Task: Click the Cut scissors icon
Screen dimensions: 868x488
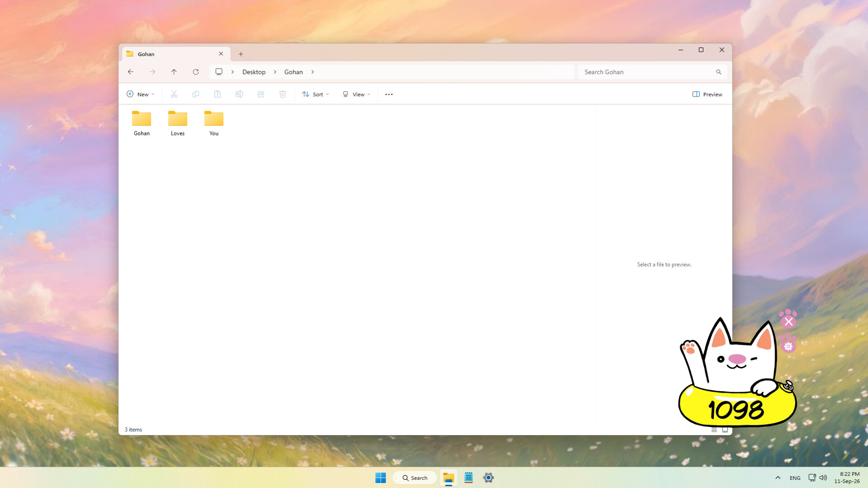Action: click(x=174, y=94)
